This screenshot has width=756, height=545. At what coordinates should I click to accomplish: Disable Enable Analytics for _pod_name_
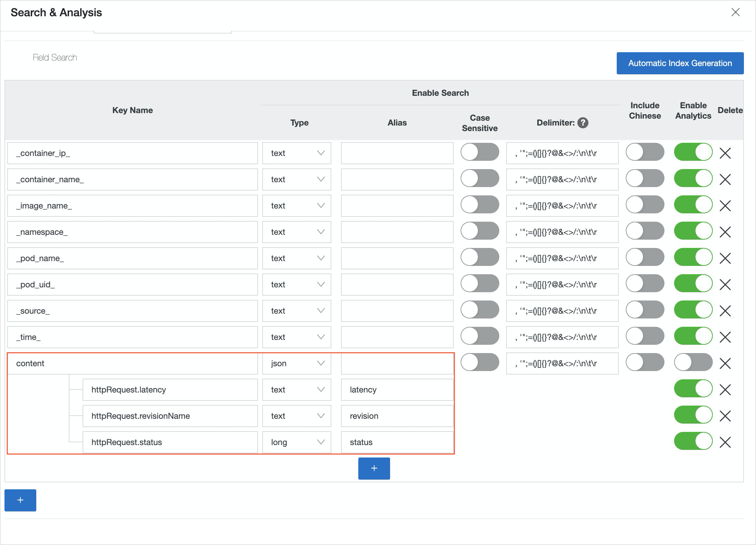click(693, 257)
